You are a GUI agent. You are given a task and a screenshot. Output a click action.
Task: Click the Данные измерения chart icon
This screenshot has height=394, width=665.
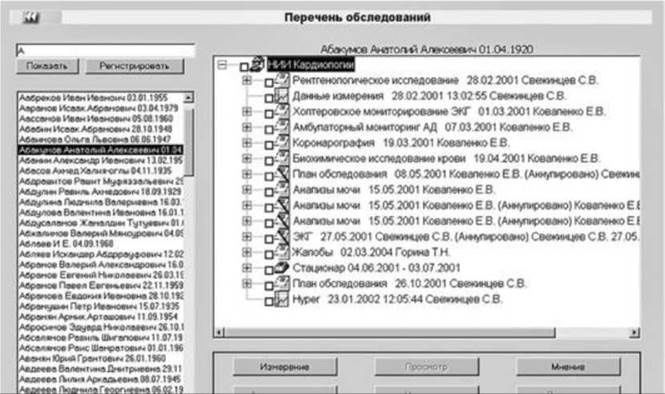coord(282,95)
